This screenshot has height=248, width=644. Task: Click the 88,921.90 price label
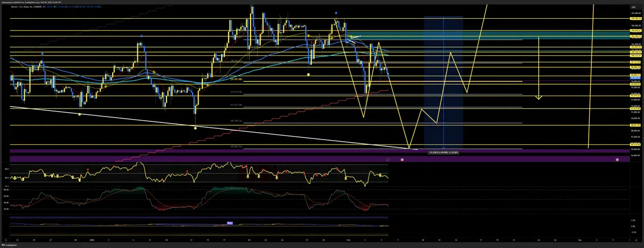pyautogui.click(x=636, y=125)
